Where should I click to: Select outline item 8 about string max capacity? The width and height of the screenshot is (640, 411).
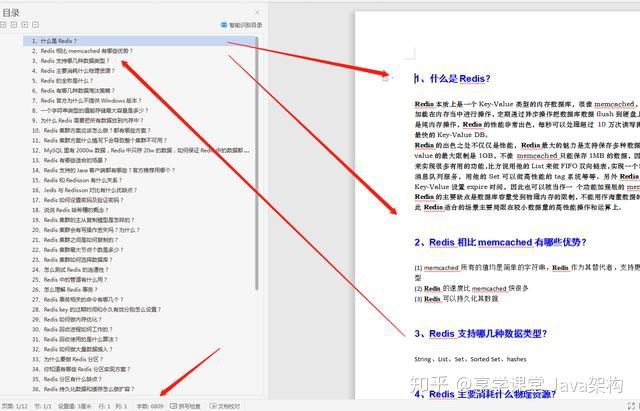[90, 111]
